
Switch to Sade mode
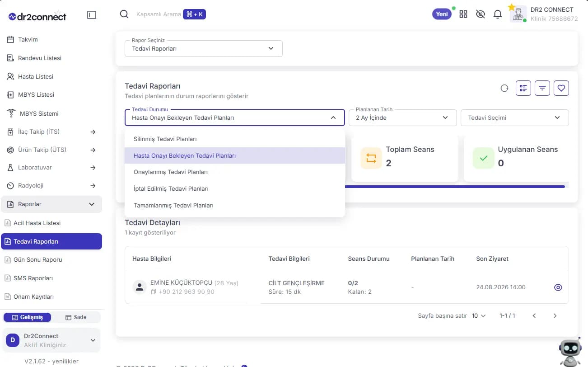pyautogui.click(x=76, y=317)
